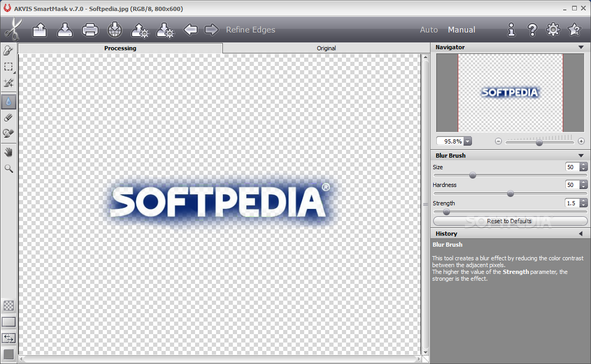Click the swap arrows button in left toolbar

pos(9,338)
